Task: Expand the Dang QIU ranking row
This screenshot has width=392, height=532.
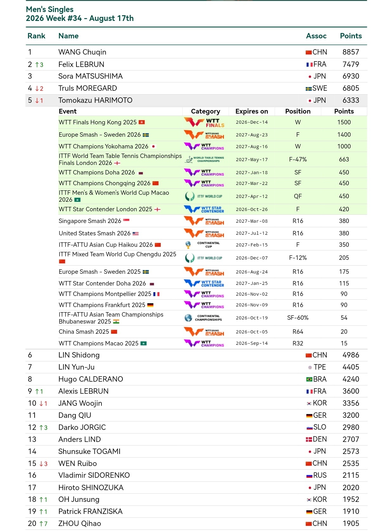Action: pyautogui.click(x=196, y=416)
